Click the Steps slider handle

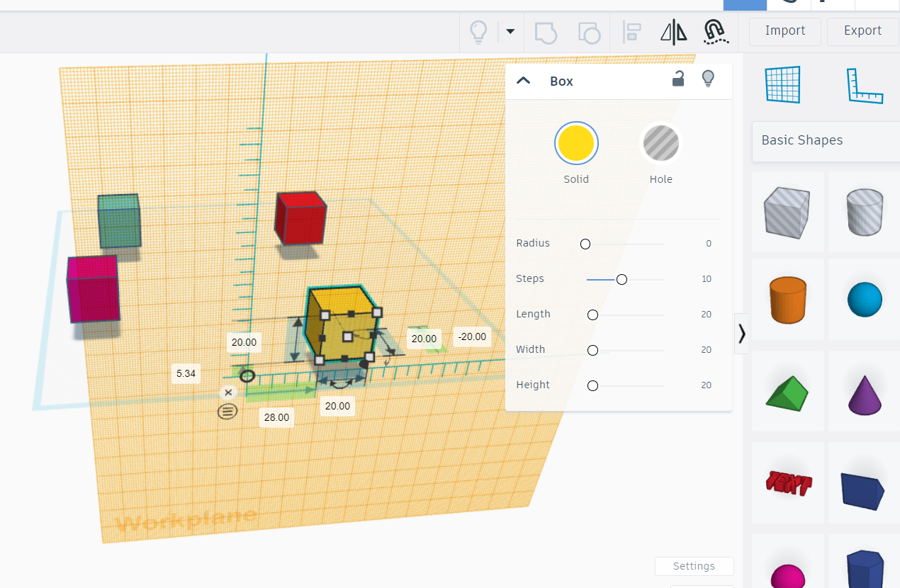[621, 279]
